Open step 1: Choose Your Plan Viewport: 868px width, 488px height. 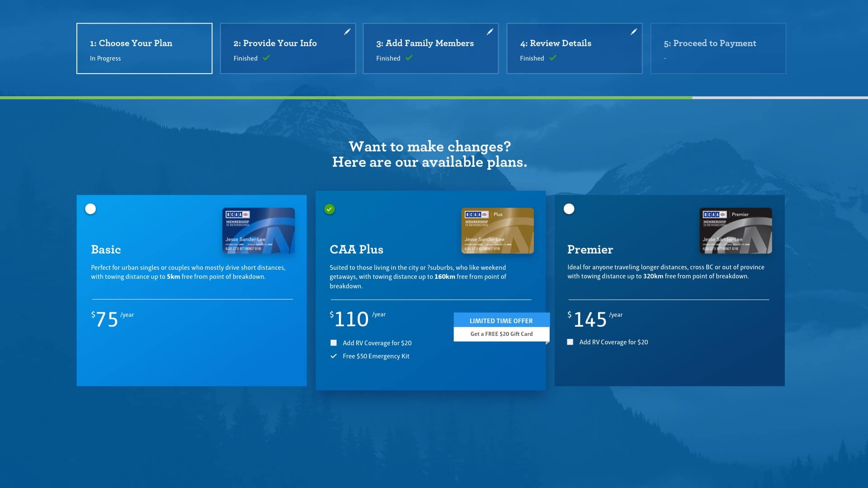tap(144, 48)
